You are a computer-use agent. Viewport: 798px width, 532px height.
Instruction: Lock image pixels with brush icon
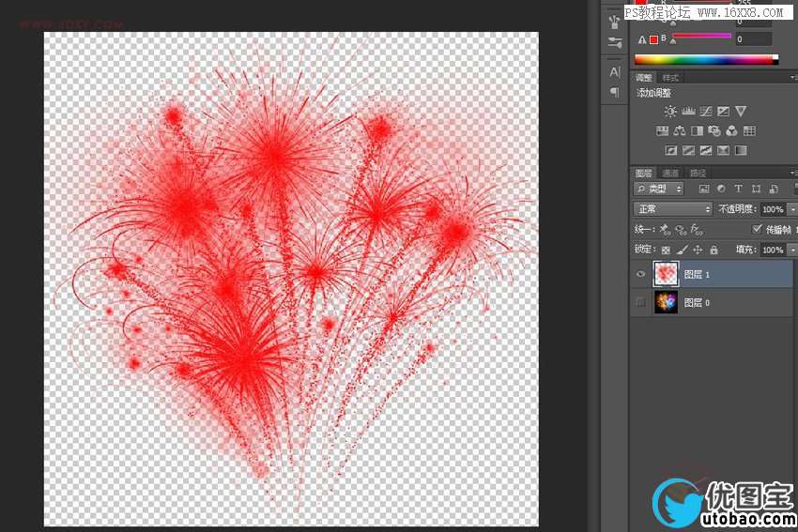point(682,250)
